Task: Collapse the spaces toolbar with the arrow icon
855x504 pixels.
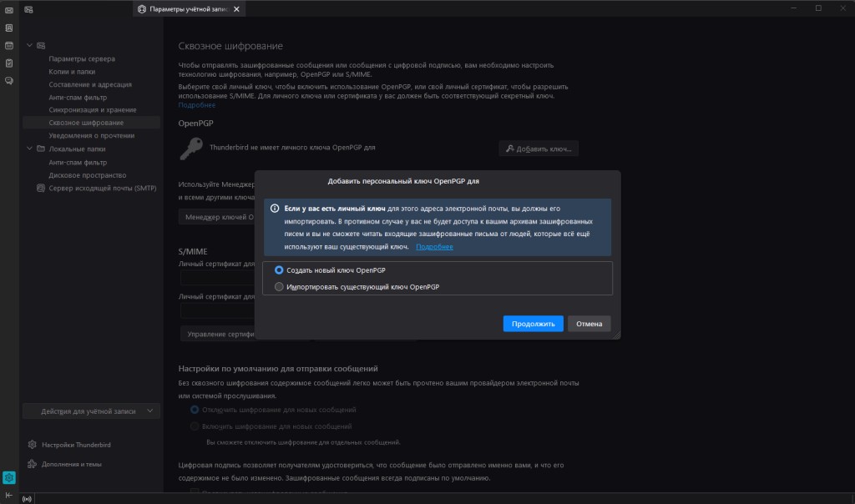Action: click(x=9, y=496)
